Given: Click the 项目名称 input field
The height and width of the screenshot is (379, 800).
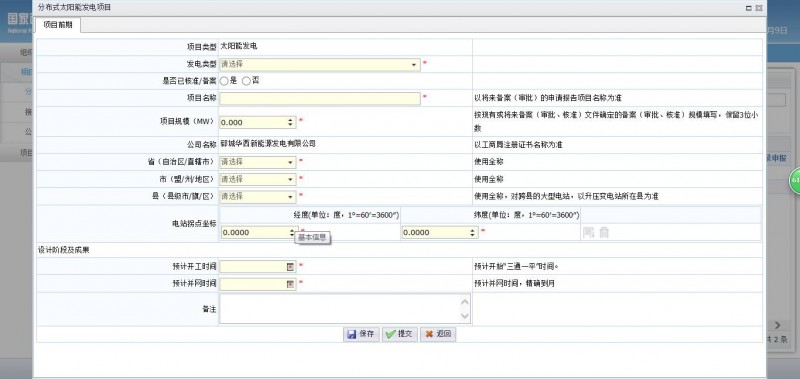Looking at the screenshot, I should click(320, 98).
